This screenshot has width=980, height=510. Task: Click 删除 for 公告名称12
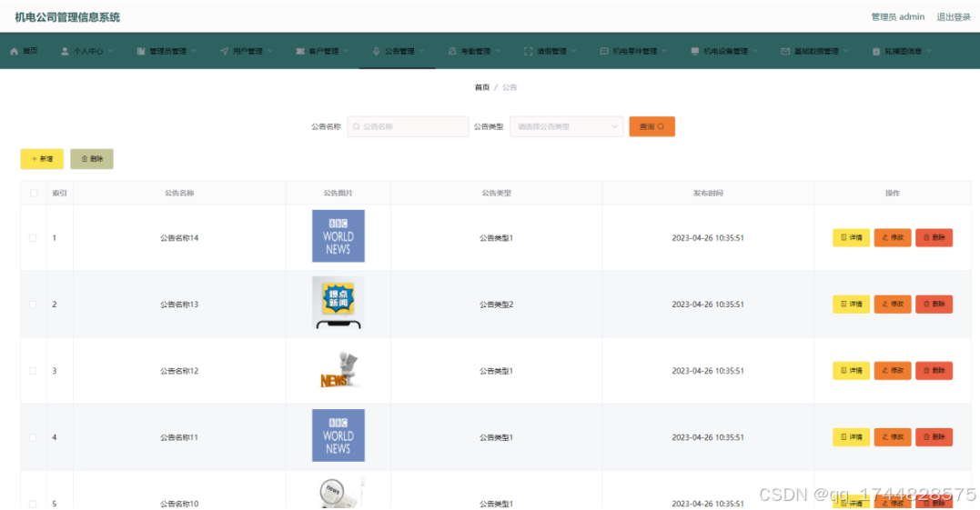pyautogui.click(x=934, y=371)
